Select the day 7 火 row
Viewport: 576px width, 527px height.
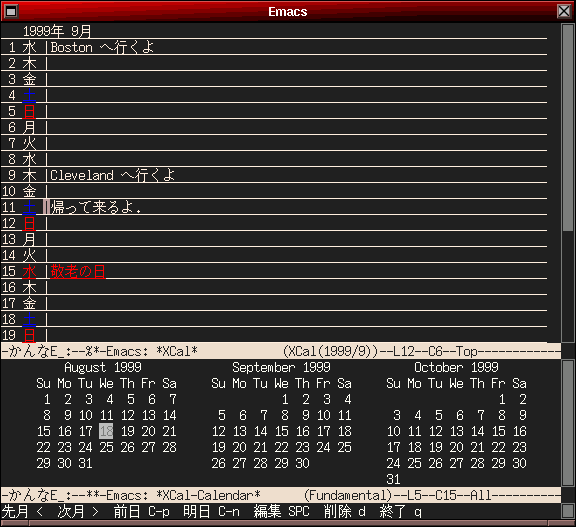point(274,143)
